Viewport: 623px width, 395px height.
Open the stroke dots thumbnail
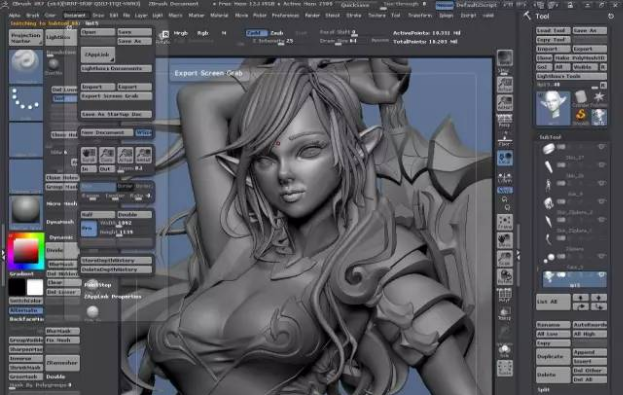click(26, 104)
